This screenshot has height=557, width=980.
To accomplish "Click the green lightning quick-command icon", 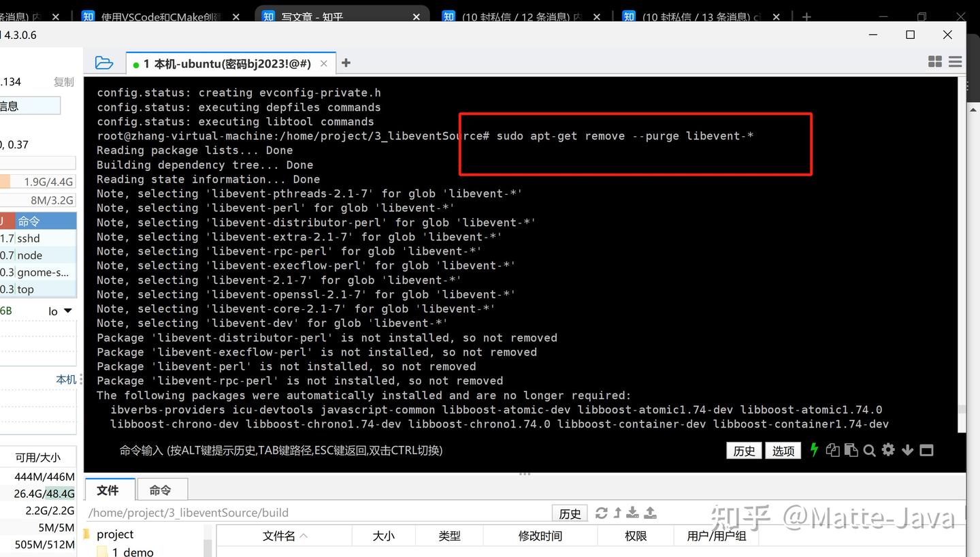I will tap(814, 450).
